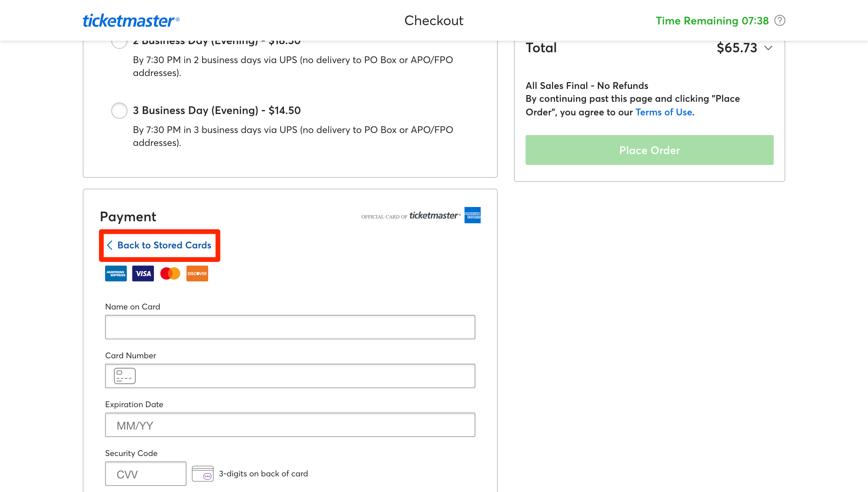Click the American Express card logo
The height and width of the screenshot is (492, 868).
[116, 273]
